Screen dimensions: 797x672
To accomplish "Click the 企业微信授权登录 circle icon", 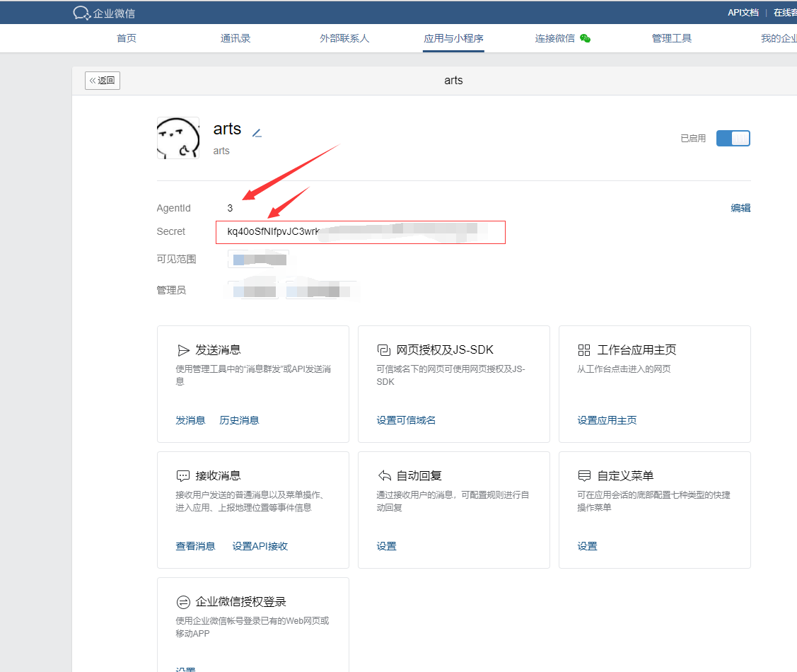I will [183, 602].
